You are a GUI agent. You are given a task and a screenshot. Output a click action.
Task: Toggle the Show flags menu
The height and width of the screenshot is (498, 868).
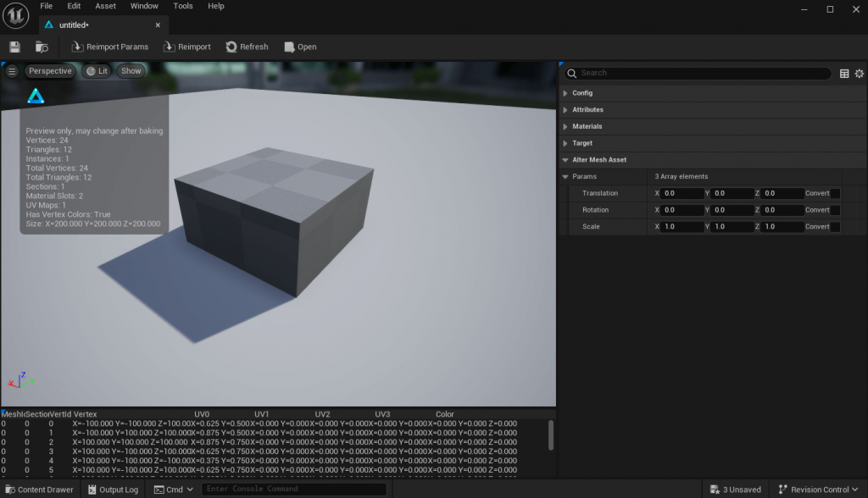pos(131,70)
